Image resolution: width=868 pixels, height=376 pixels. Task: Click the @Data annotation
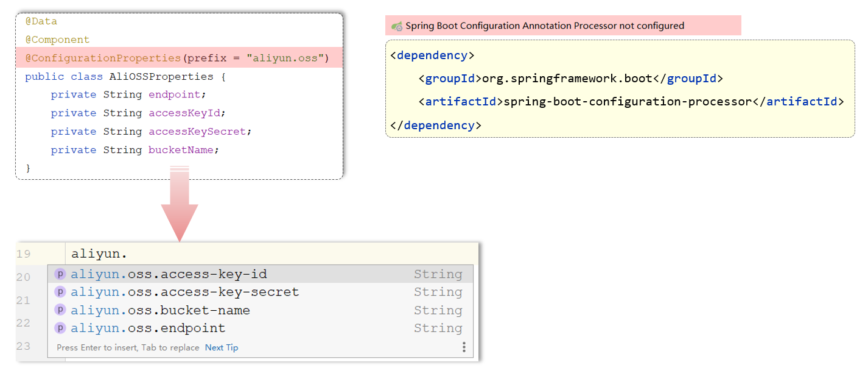41,21
